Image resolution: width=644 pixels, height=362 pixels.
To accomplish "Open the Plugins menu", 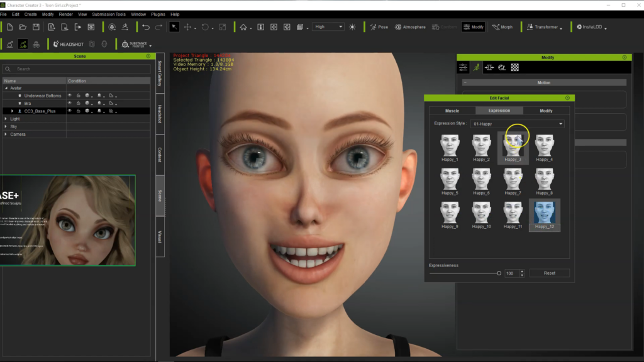I will (x=158, y=14).
